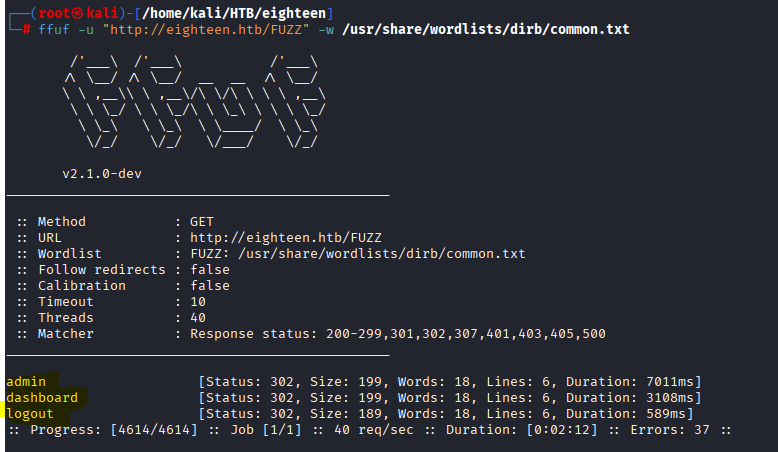Click the Matcher response status codes list
The image size is (778, 452).
(398, 334)
